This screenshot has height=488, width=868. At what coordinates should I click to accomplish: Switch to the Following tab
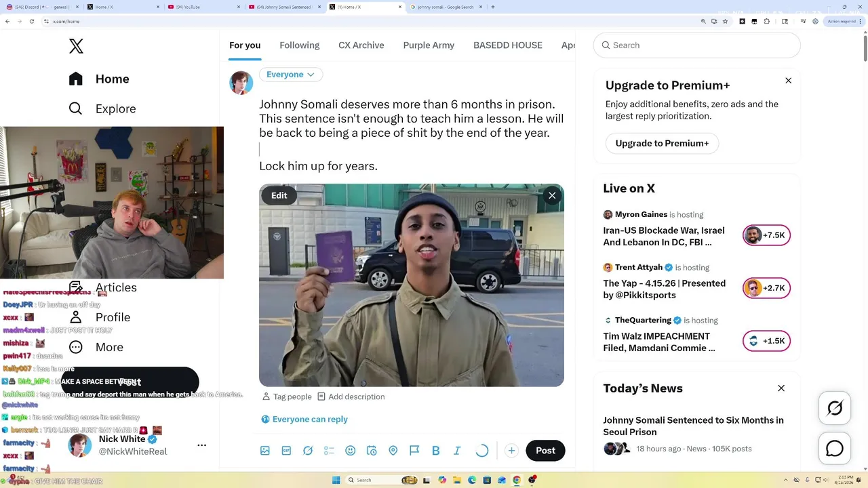point(299,45)
